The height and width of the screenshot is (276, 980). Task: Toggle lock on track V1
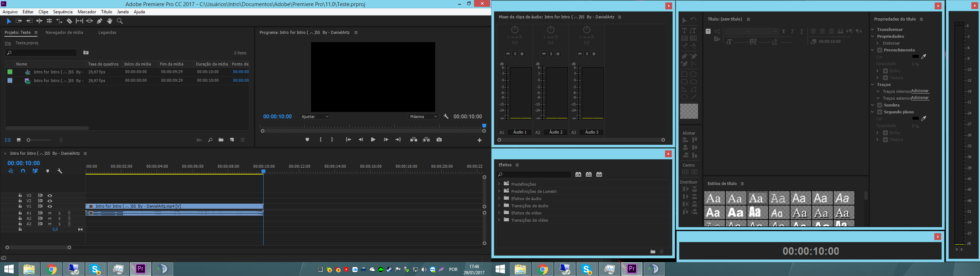tap(20, 206)
